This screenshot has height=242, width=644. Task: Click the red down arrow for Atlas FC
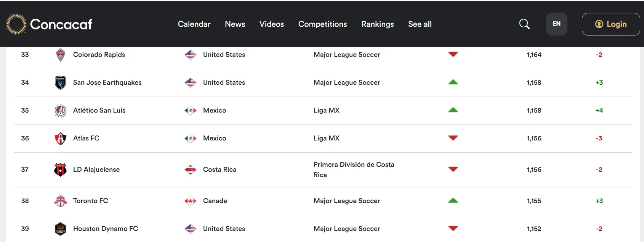tap(453, 138)
